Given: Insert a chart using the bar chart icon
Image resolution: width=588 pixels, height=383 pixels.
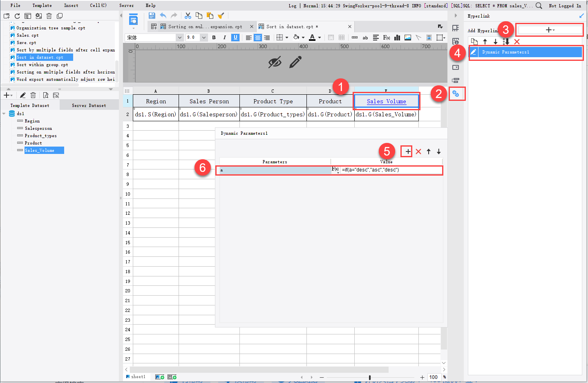Looking at the screenshot, I should click(x=397, y=38).
